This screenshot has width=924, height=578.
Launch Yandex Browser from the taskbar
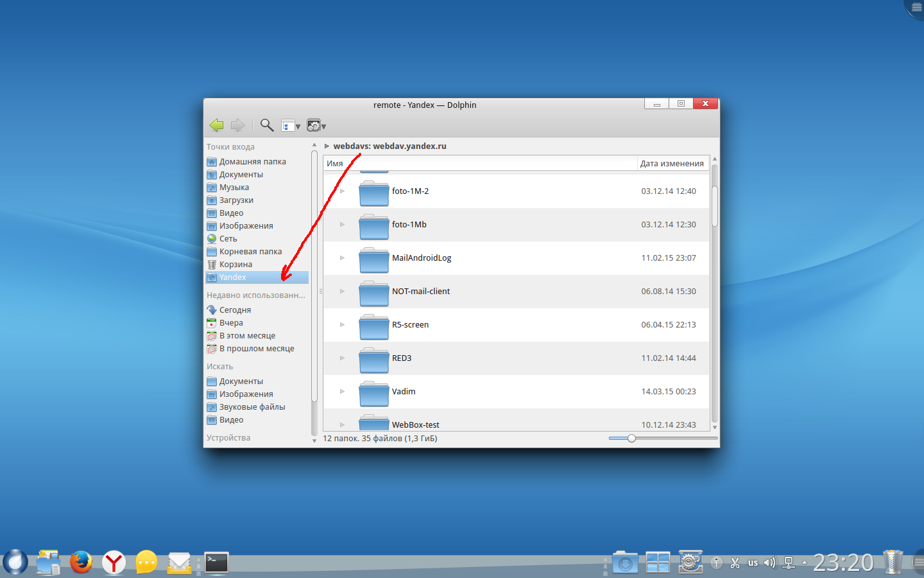[114, 563]
